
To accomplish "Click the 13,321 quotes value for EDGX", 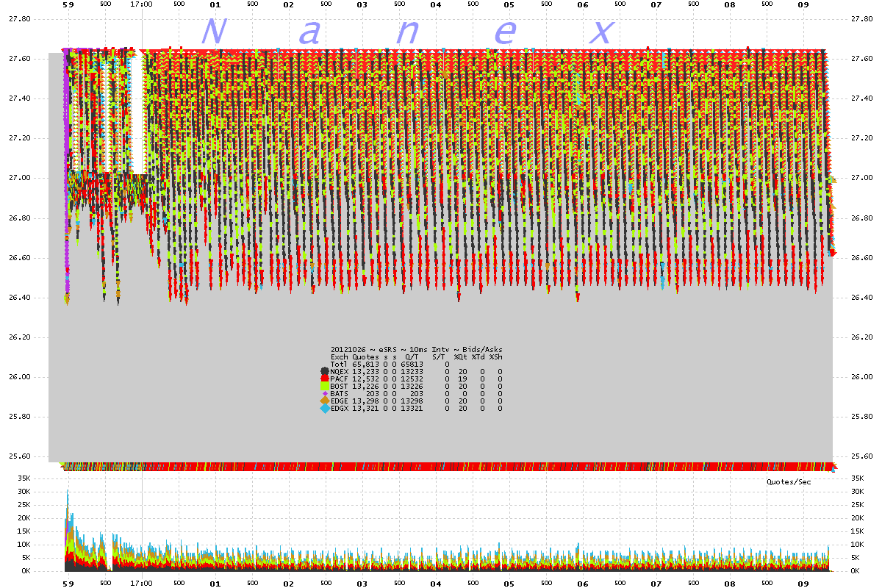I will point(366,409).
